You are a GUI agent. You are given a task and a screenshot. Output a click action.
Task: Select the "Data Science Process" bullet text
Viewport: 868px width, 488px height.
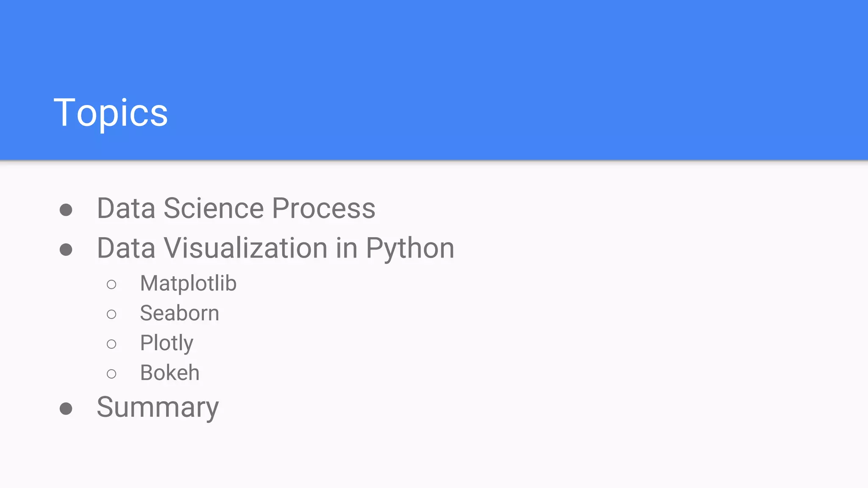coord(236,208)
